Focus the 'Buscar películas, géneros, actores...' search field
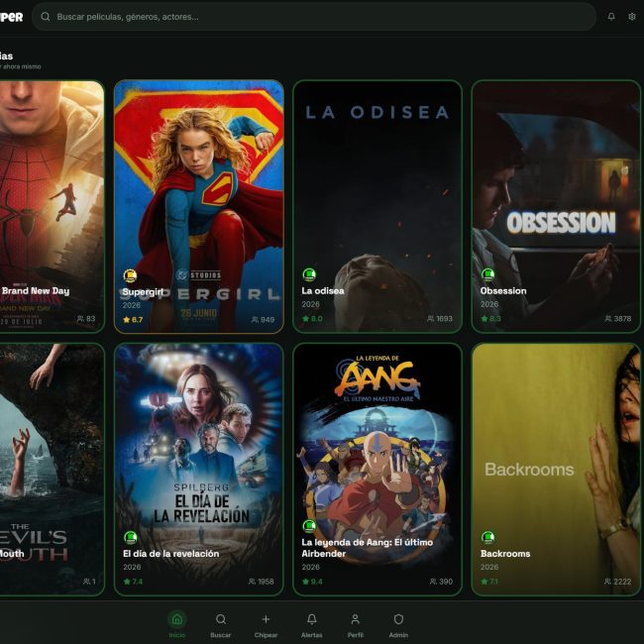 [x=314, y=17]
